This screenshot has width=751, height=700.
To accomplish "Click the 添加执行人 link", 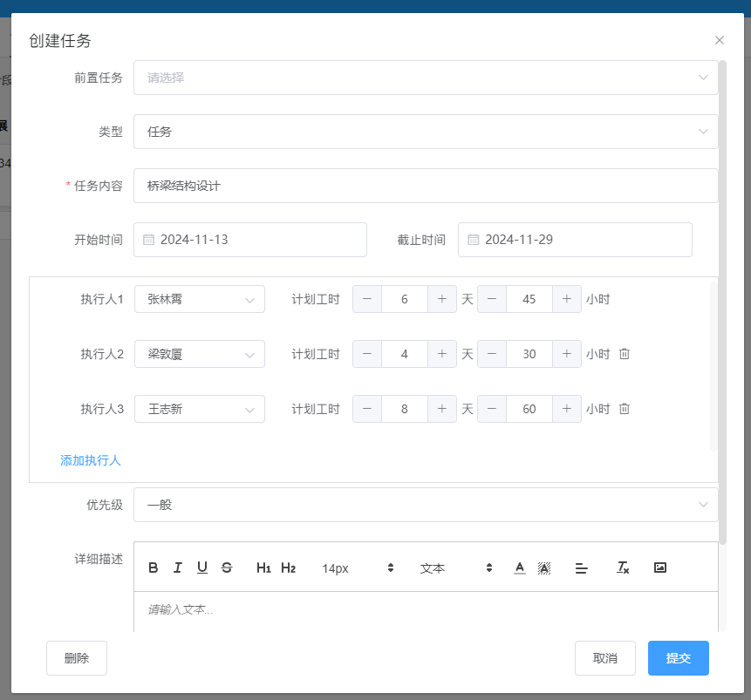I will tap(91, 460).
